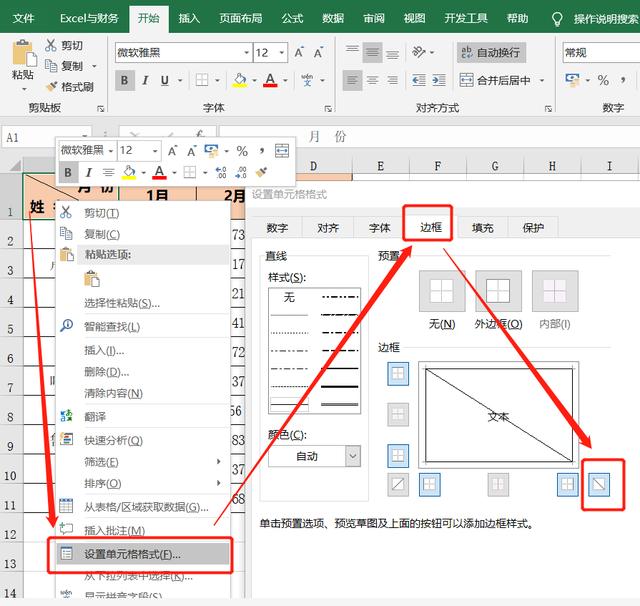Switch to the 数据 ribbon tab
This screenshot has height=606, width=640.
pos(333,18)
